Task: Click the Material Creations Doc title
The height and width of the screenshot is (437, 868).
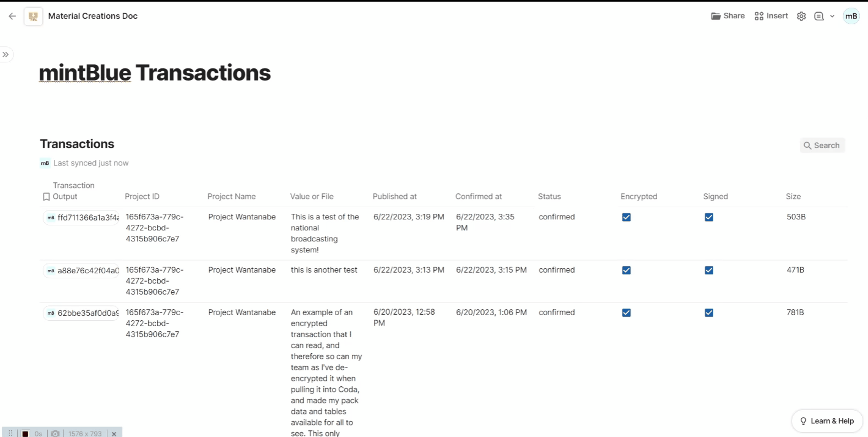Action: [x=93, y=16]
